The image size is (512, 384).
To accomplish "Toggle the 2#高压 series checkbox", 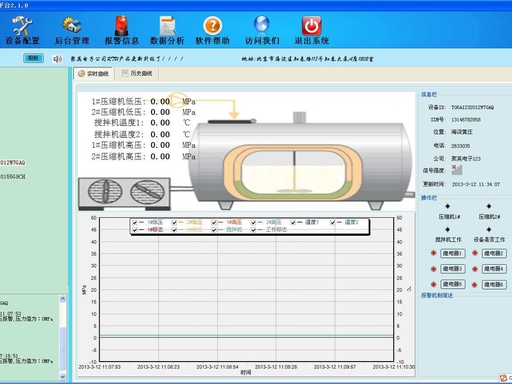I will pyautogui.click(x=253, y=222).
